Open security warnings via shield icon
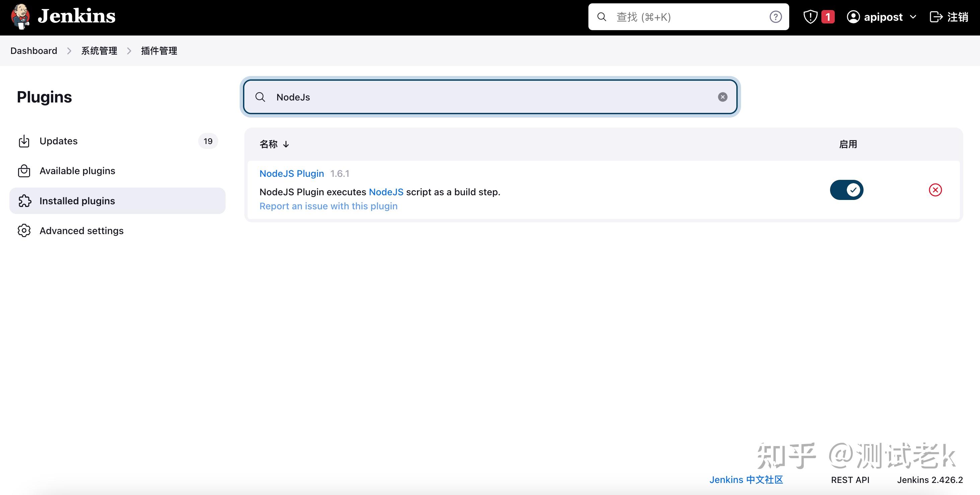Image resolution: width=980 pixels, height=495 pixels. (811, 16)
